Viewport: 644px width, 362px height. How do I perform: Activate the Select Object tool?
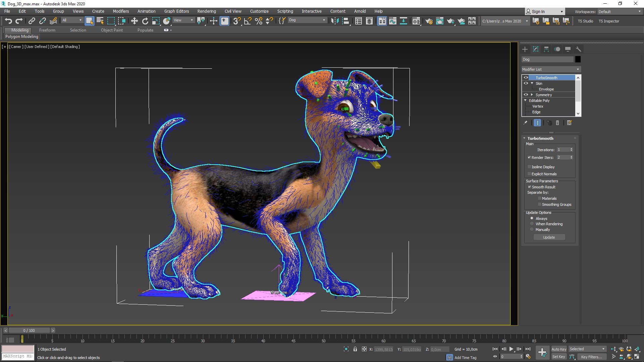89,21
